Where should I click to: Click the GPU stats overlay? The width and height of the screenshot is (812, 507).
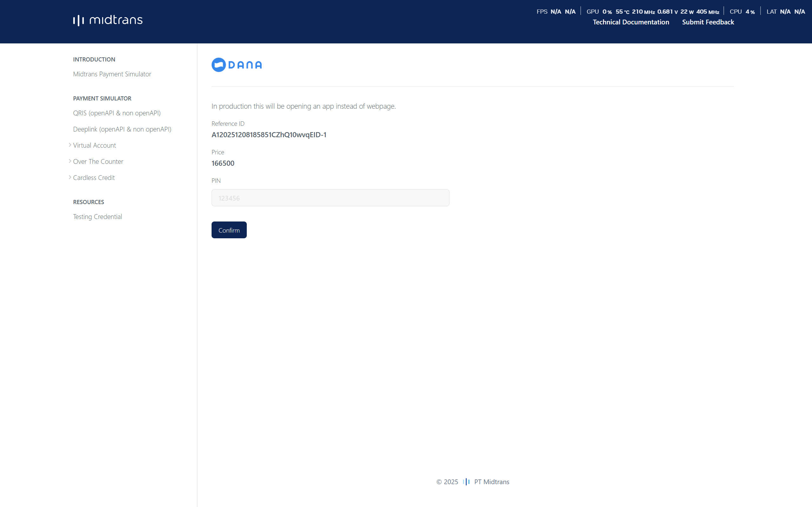[x=652, y=12]
